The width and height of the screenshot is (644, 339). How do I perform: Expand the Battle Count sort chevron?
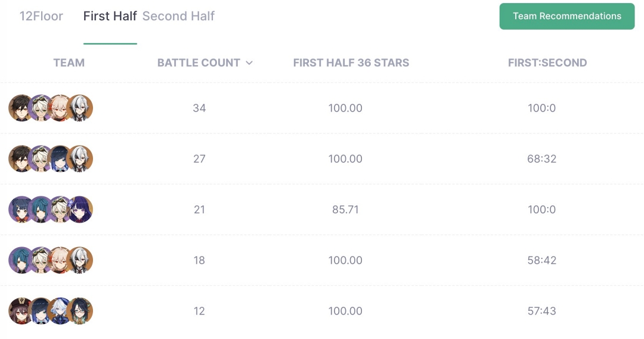click(x=249, y=63)
